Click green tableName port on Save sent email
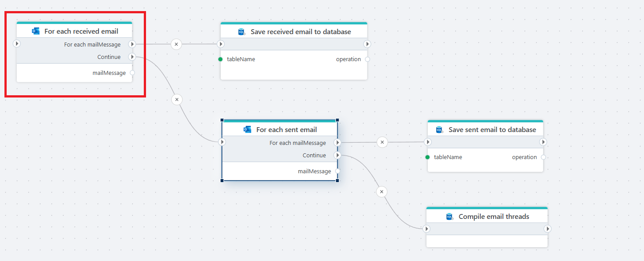Viewport: 644px width, 261px height. point(427,157)
